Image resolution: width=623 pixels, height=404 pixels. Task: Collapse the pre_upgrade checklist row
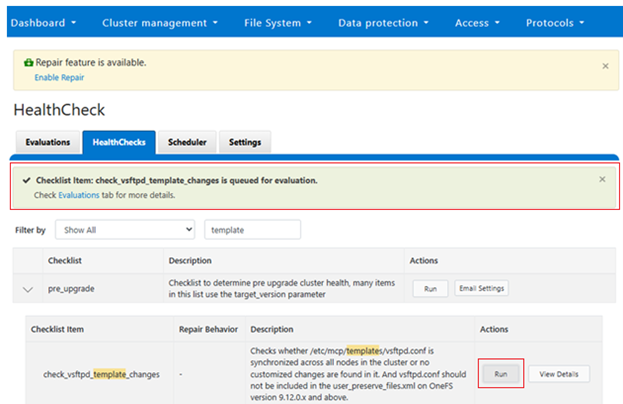(27, 289)
